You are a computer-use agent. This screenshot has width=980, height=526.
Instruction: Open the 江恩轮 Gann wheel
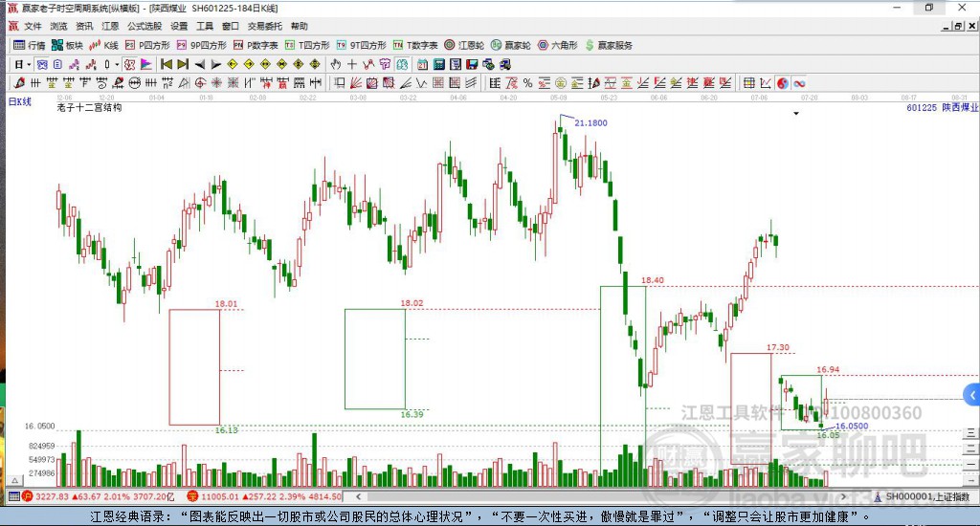point(464,45)
